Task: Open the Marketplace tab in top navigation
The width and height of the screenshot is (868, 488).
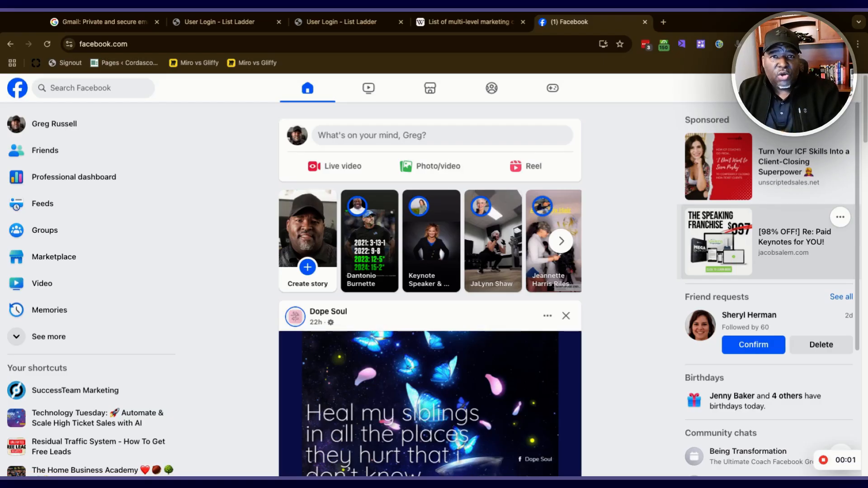Action: [x=430, y=88]
